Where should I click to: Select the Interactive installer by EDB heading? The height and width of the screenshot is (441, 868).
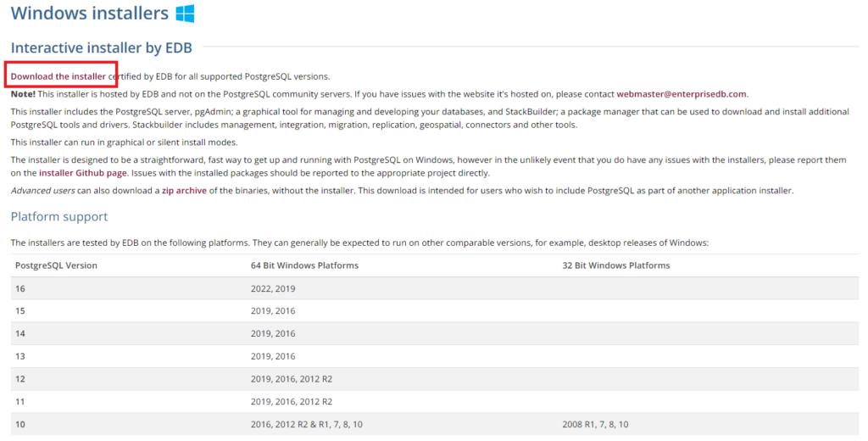coord(102,47)
